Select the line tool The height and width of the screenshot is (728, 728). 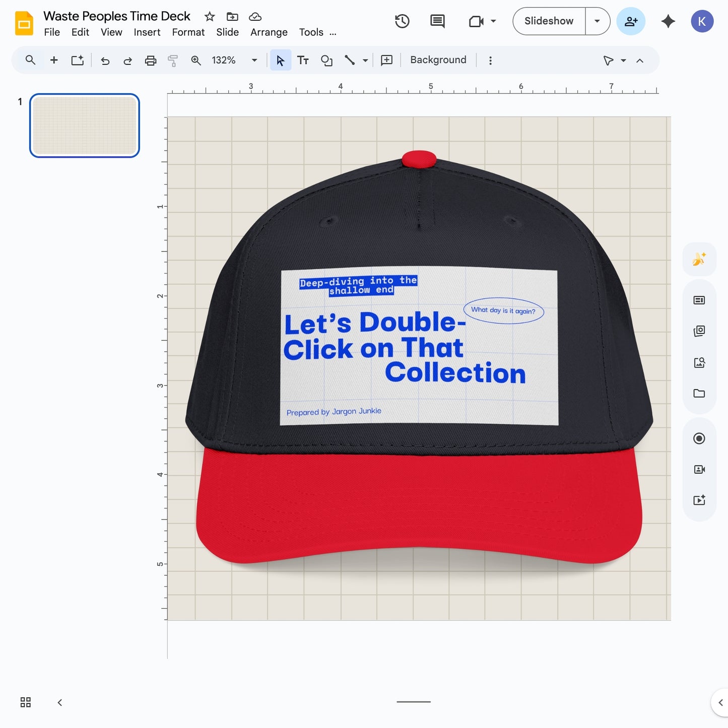coord(350,60)
